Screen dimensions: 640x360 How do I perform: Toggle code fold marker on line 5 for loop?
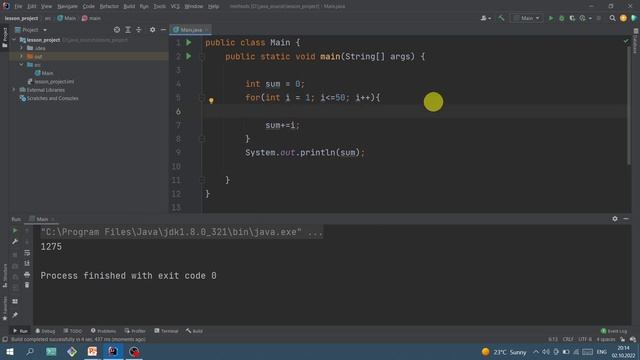click(202, 98)
